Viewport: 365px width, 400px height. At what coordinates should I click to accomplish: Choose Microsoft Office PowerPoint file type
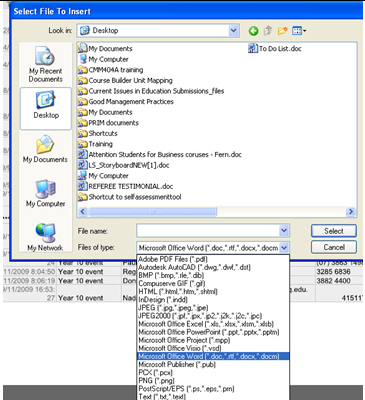point(213,332)
